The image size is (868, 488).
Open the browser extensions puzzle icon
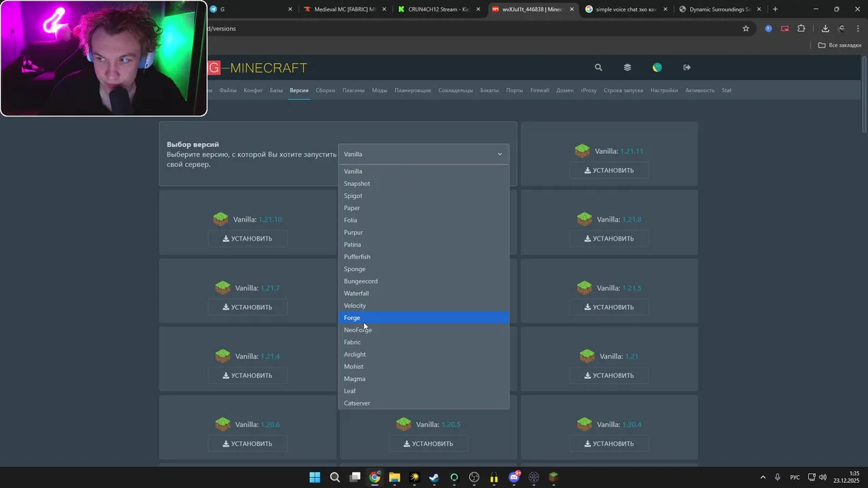coord(802,28)
